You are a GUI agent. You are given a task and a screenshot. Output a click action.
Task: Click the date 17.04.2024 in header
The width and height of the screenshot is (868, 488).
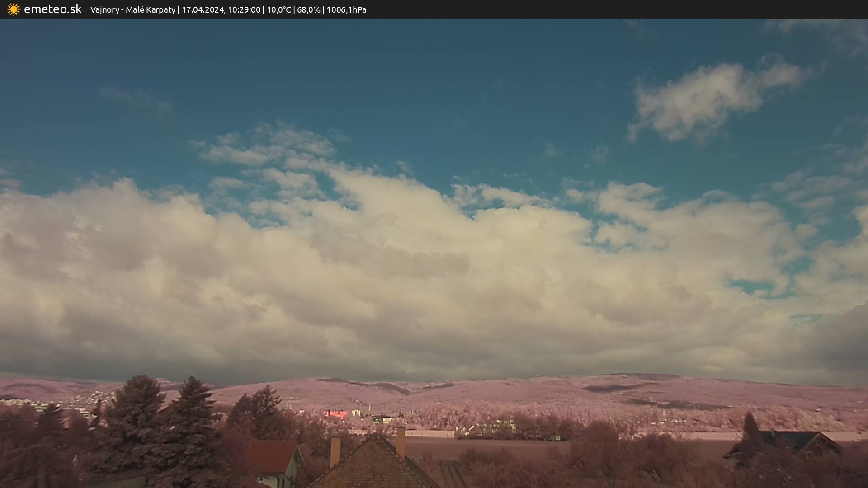click(203, 10)
